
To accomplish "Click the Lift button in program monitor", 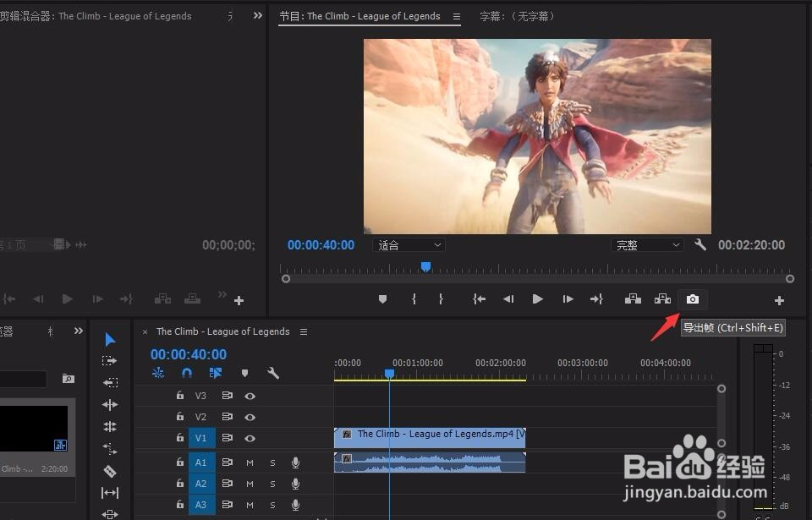I will coord(633,298).
